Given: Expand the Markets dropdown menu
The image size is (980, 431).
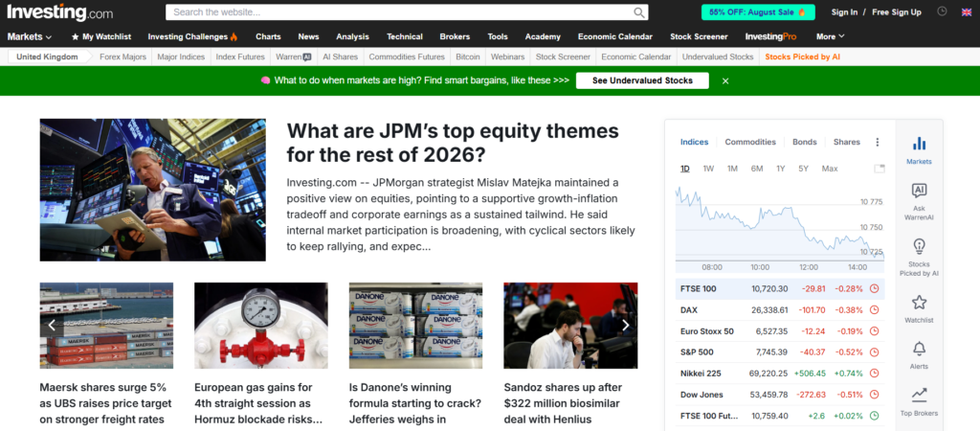Looking at the screenshot, I should click(30, 37).
